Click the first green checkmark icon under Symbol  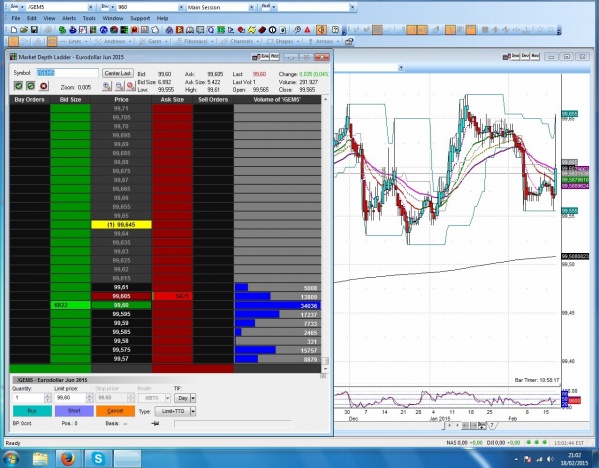(18, 86)
